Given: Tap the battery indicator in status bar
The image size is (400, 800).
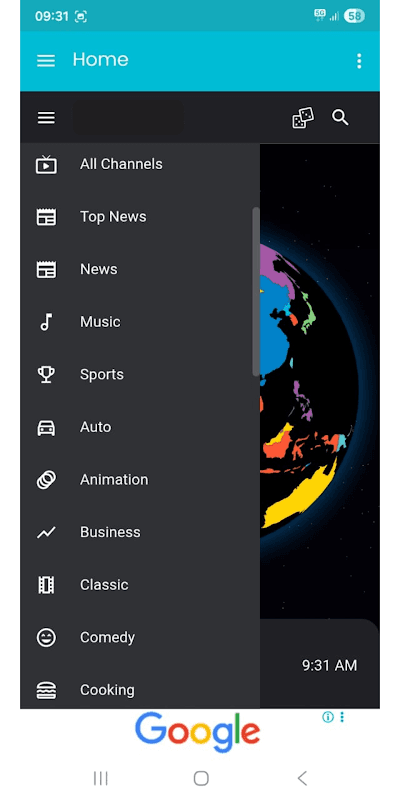Looking at the screenshot, I should [x=354, y=16].
